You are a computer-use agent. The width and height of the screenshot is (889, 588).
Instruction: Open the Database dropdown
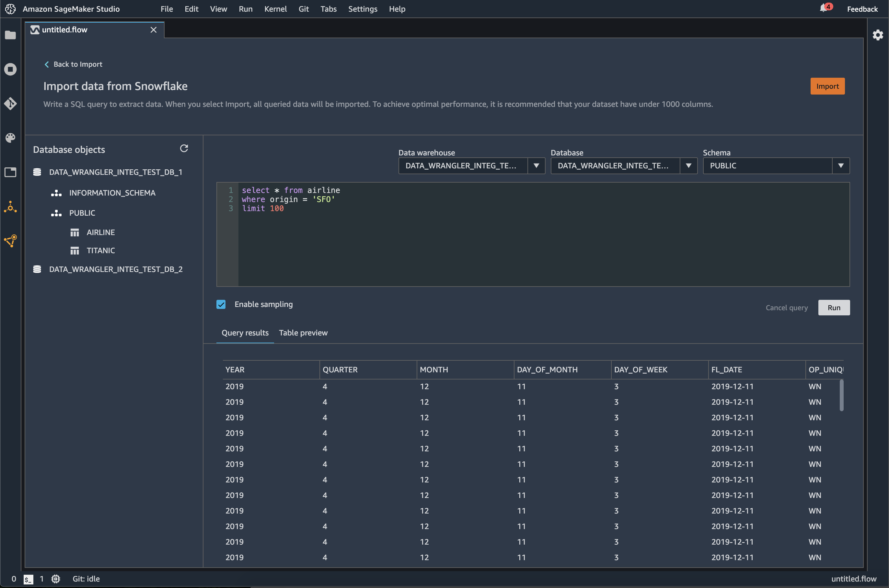point(689,166)
